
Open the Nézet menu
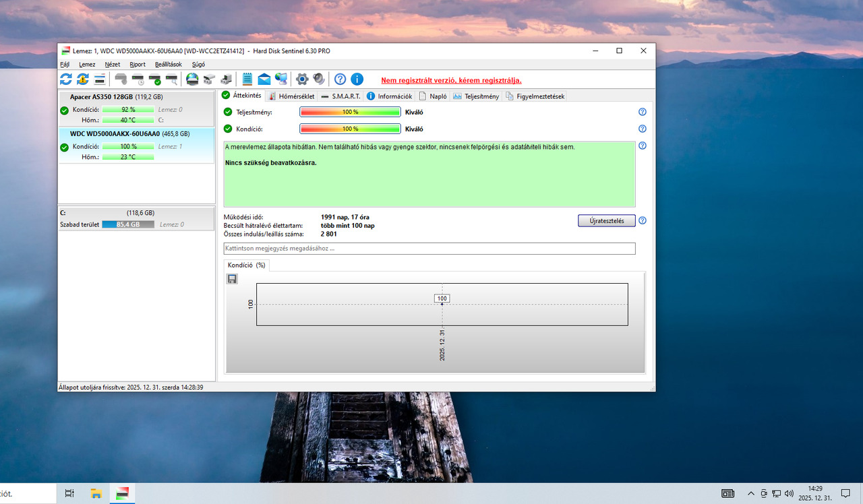113,65
